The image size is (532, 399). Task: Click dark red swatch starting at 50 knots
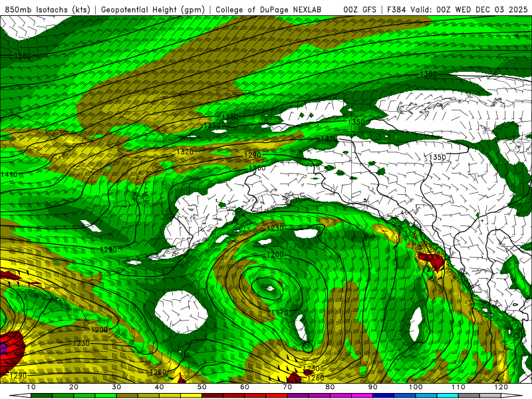click(212, 396)
